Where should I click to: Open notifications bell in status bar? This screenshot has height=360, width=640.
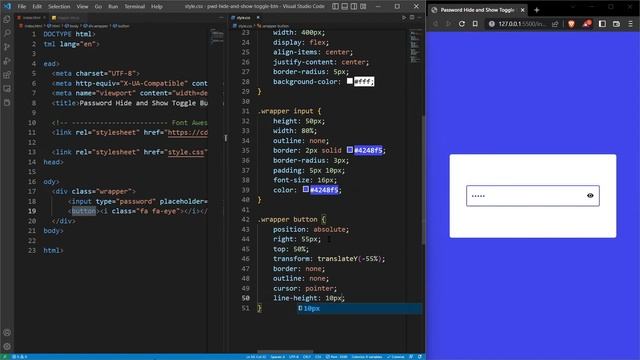point(420,357)
